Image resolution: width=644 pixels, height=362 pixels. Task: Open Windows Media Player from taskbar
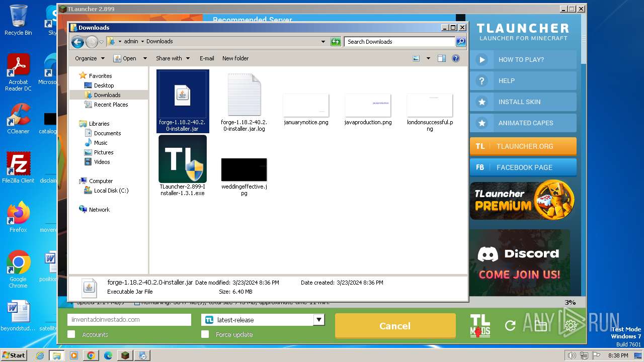point(74,355)
